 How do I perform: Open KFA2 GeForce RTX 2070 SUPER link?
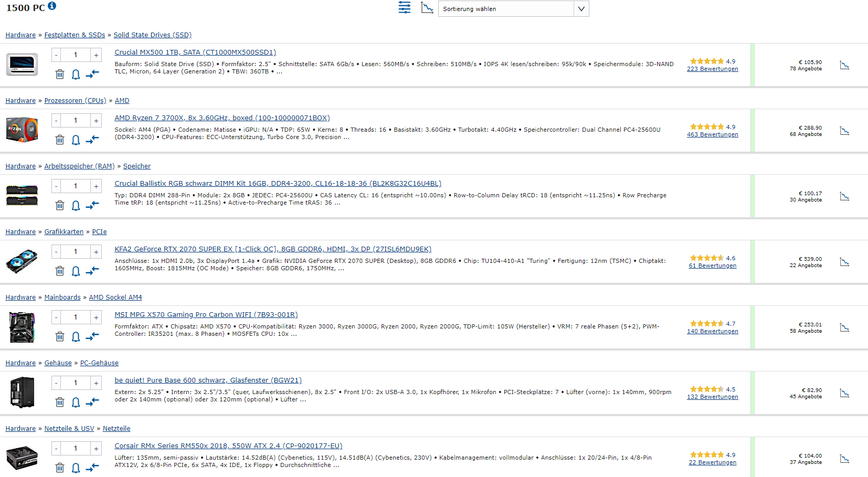click(273, 249)
